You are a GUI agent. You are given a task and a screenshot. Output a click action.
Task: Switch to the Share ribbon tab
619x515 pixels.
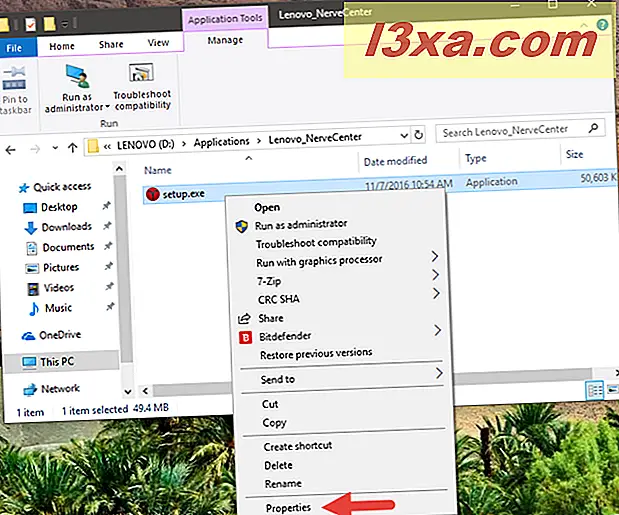coord(111,44)
